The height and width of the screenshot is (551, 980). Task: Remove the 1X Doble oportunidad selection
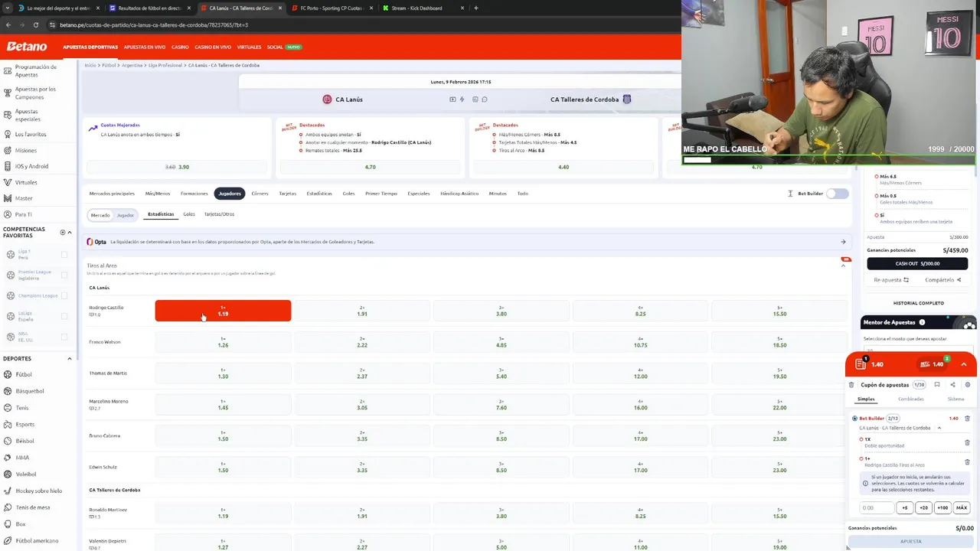tap(967, 442)
